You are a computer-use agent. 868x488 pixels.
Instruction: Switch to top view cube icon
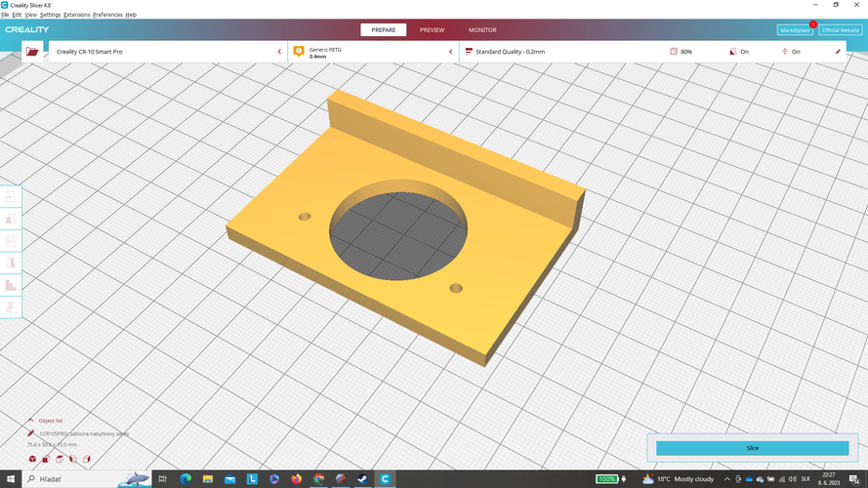(x=60, y=460)
